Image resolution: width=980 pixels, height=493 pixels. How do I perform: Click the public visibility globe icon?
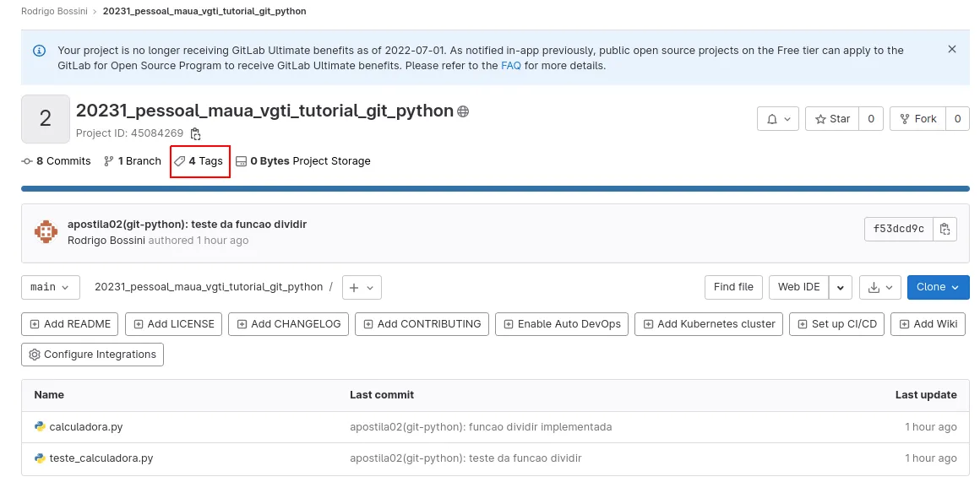(463, 111)
